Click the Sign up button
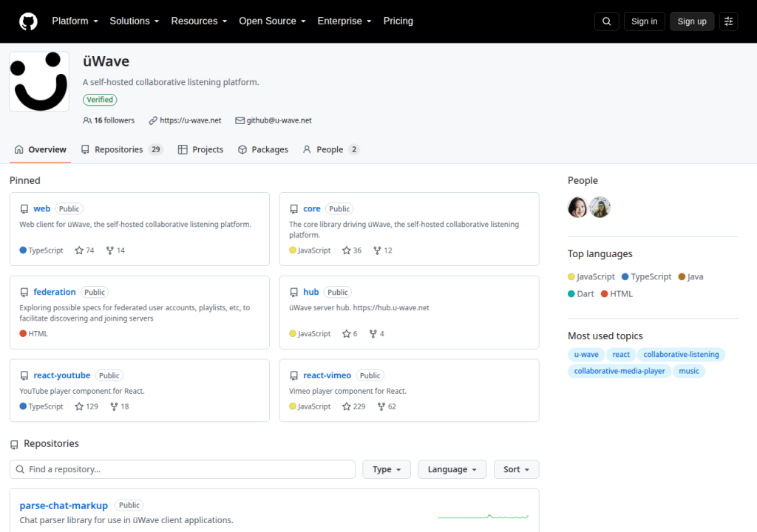Image resolution: width=757 pixels, height=532 pixels. (x=692, y=21)
